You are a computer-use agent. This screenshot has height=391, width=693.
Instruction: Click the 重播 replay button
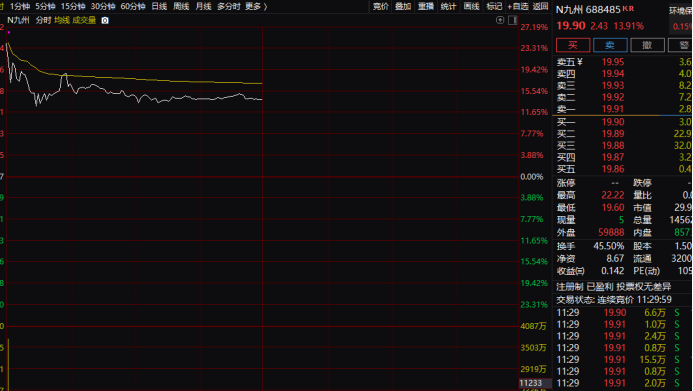pos(426,6)
